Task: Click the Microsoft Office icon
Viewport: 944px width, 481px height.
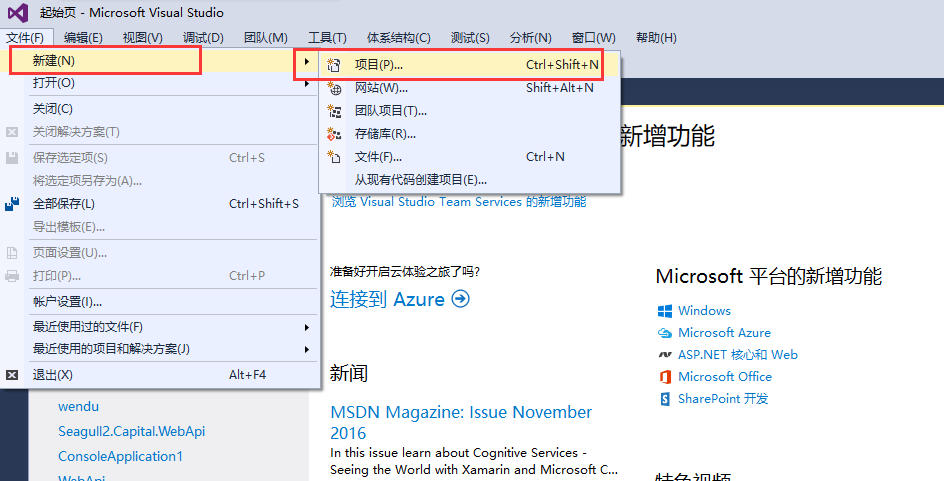Action: coord(665,377)
